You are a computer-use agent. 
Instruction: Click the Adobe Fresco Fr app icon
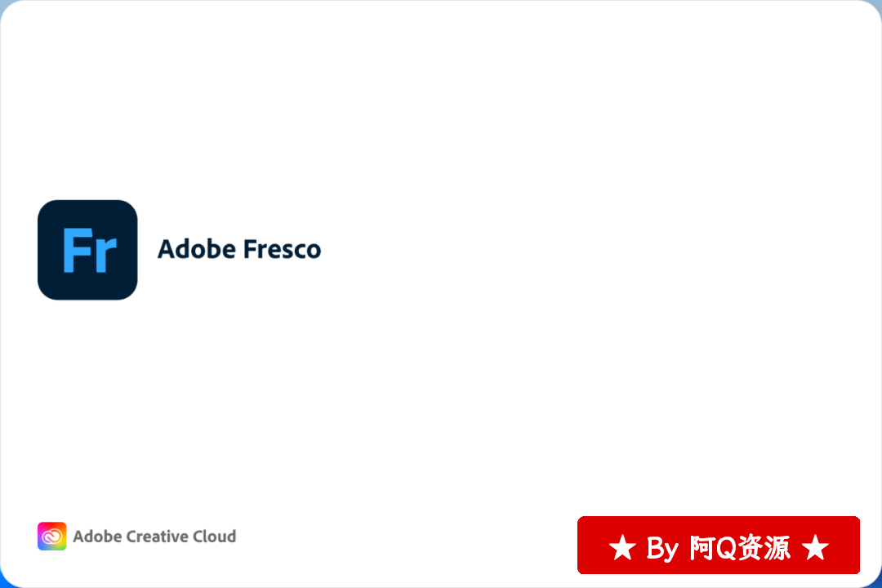click(x=87, y=250)
